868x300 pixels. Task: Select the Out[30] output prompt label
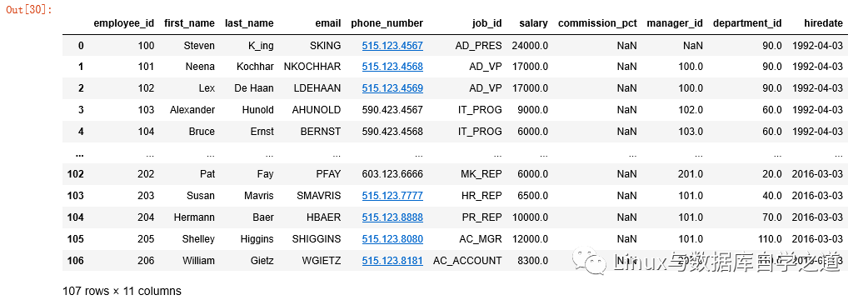[29, 10]
